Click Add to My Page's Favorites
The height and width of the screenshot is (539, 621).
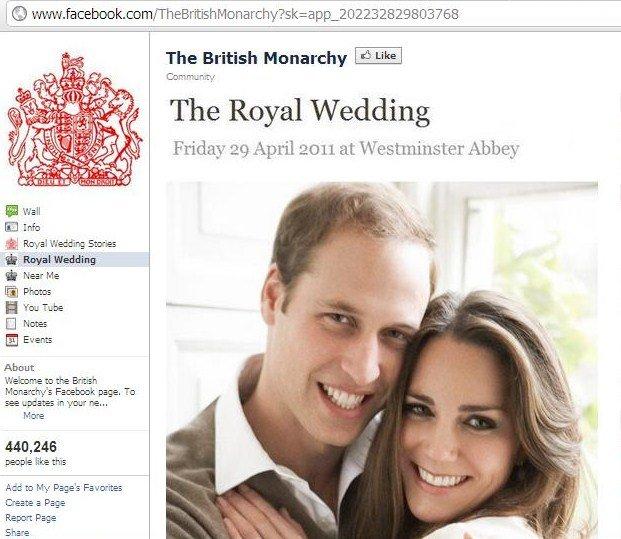[64, 488]
